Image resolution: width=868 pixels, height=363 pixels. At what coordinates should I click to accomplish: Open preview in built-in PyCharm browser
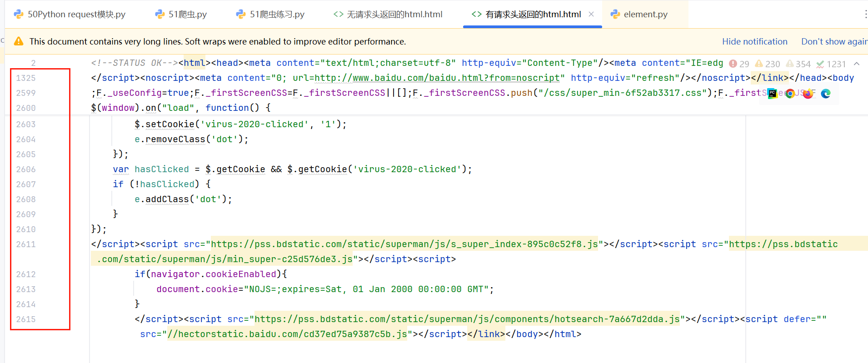pyautogui.click(x=773, y=94)
